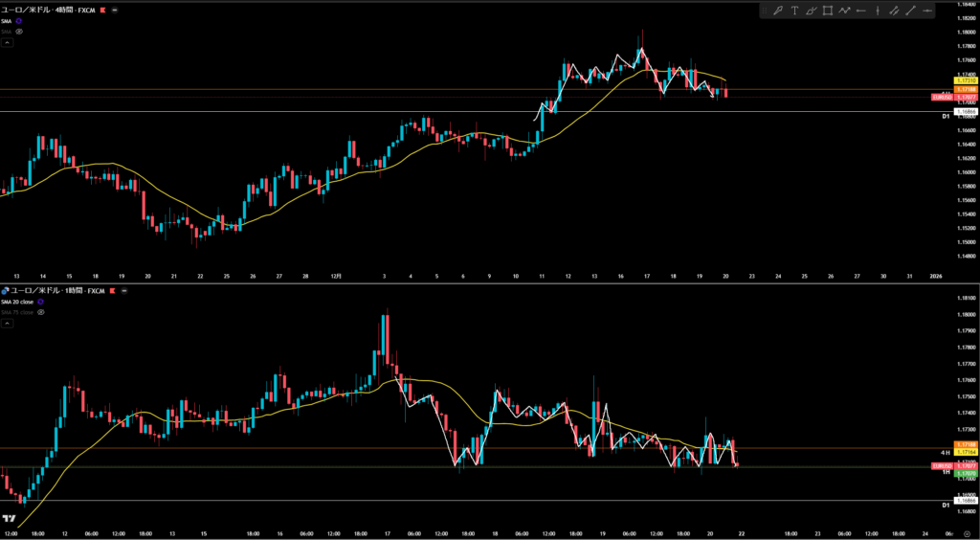
Task: Collapse the indicator legend on 4-hour chart
Action: tap(6, 44)
